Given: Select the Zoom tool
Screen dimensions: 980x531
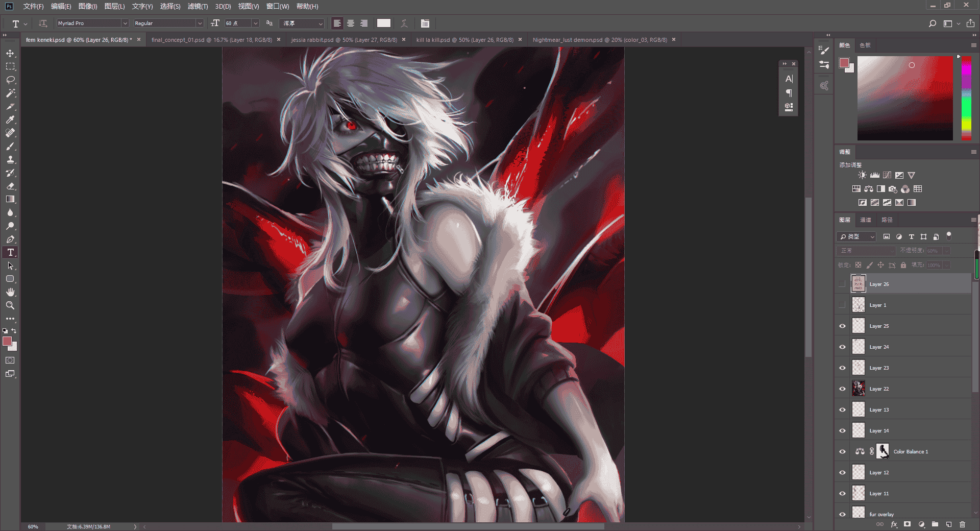Looking at the screenshot, I should [10, 305].
